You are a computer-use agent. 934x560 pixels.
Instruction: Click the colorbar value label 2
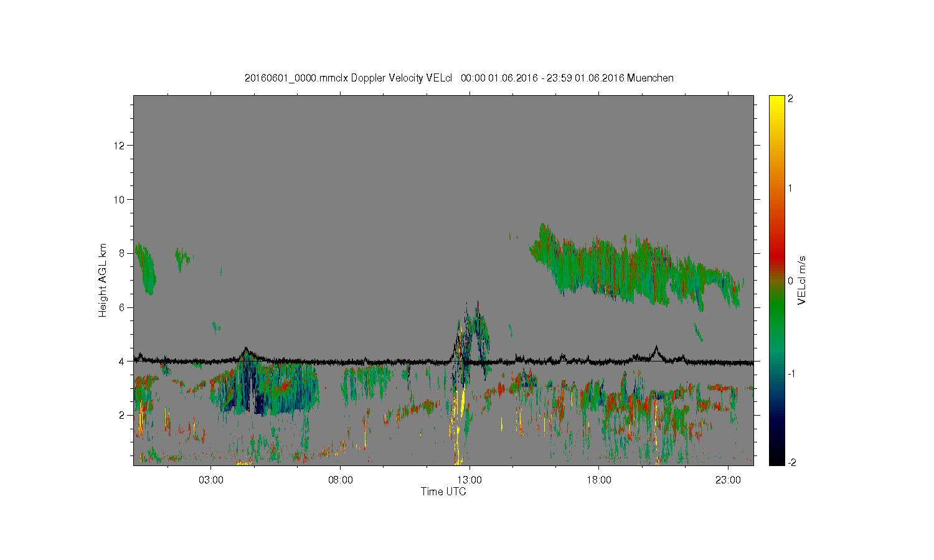791,99
